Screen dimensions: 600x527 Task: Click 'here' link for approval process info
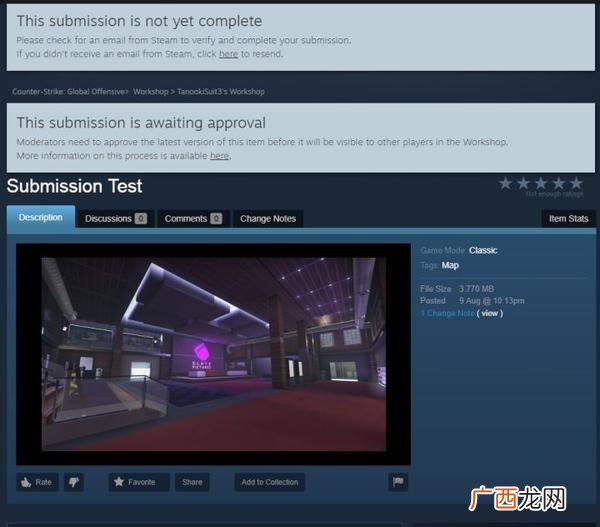(220, 156)
